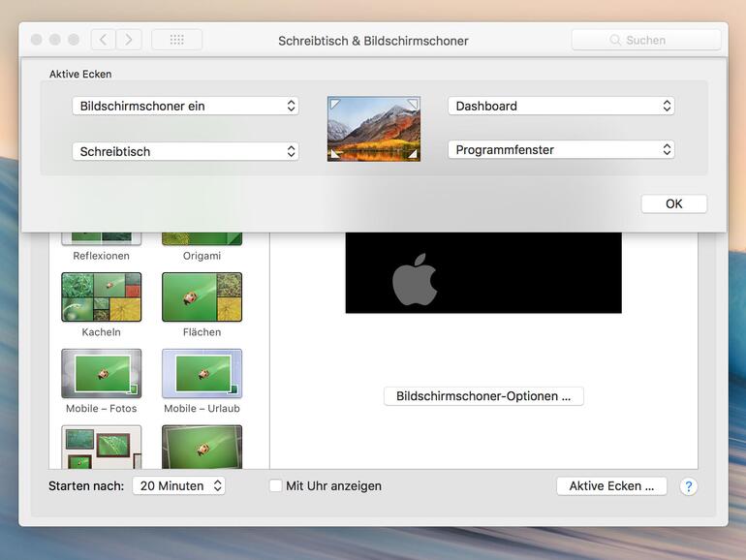Enable the Mit Uhr anzeigen checkbox
This screenshot has height=560, width=746.
[276, 486]
